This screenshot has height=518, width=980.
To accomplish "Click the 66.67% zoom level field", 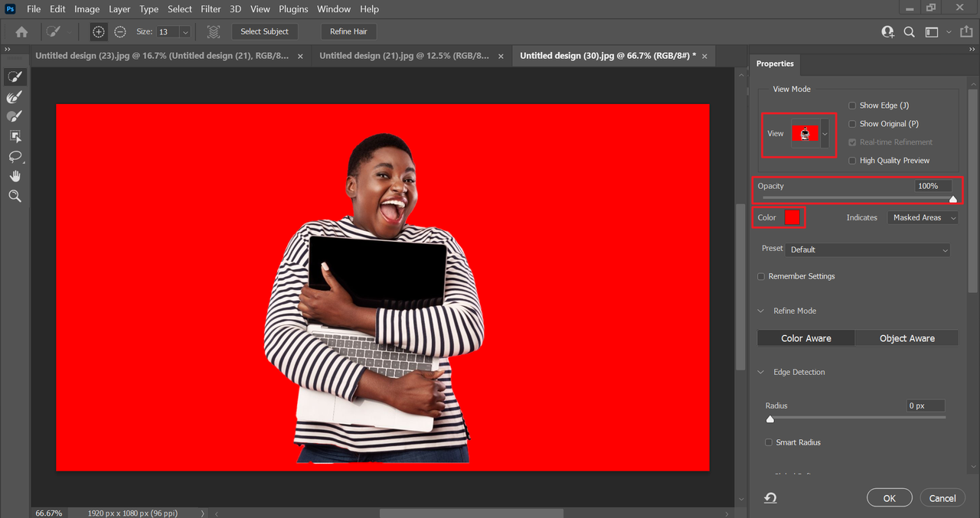I will 49,513.
